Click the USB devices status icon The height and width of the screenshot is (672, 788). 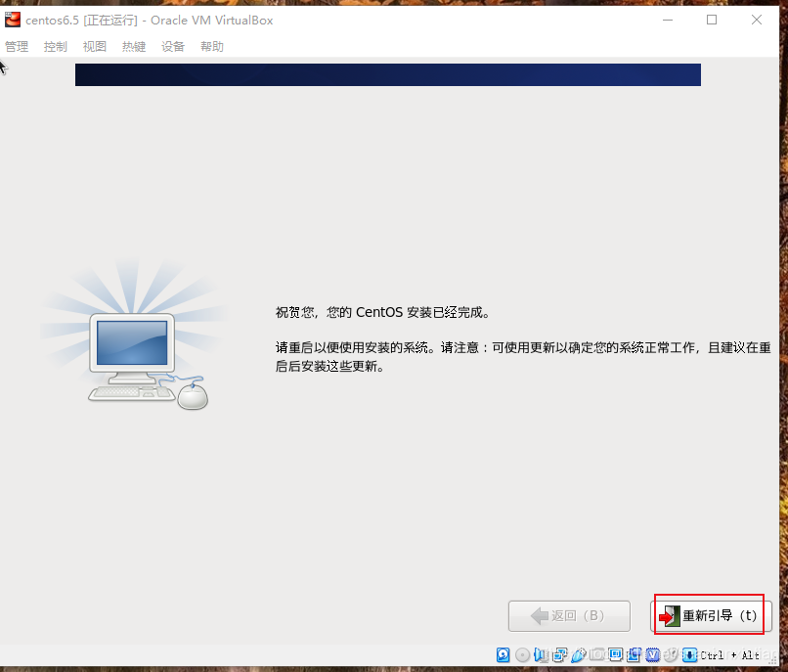coord(579,655)
